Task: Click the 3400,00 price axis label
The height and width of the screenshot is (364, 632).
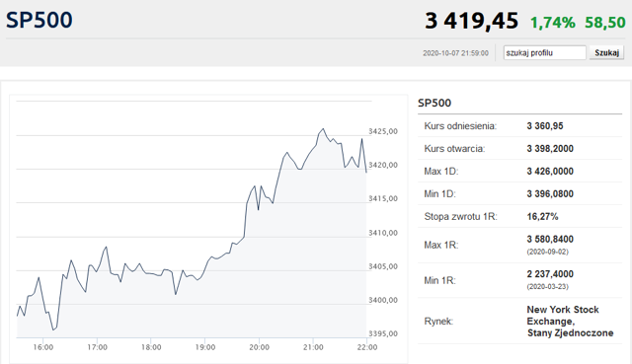Action: pyautogui.click(x=383, y=300)
